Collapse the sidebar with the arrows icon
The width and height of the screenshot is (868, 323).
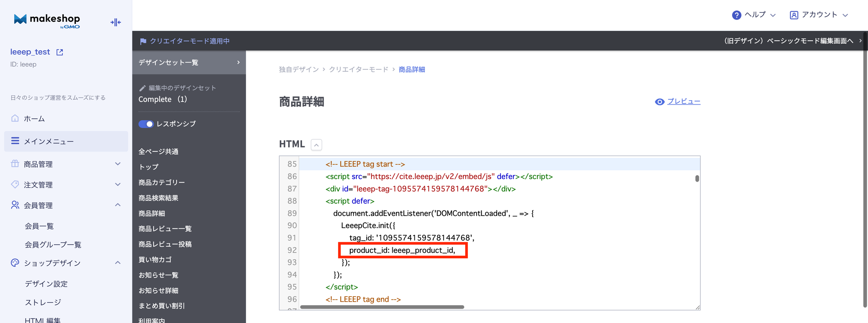[x=115, y=22]
